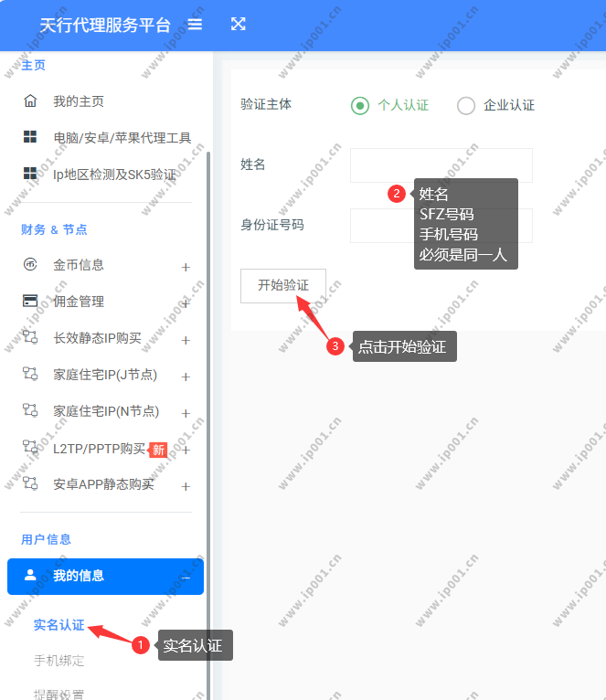Click the grid icon beside Ip地区检测及SK5验证
The width and height of the screenshot is (606, 700).
coord(30,174)
